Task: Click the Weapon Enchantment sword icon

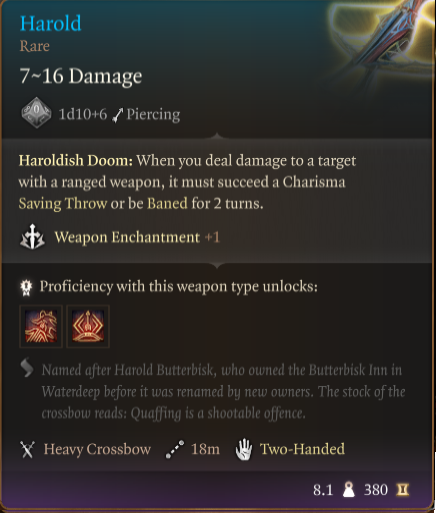Action: pos(32,237)
